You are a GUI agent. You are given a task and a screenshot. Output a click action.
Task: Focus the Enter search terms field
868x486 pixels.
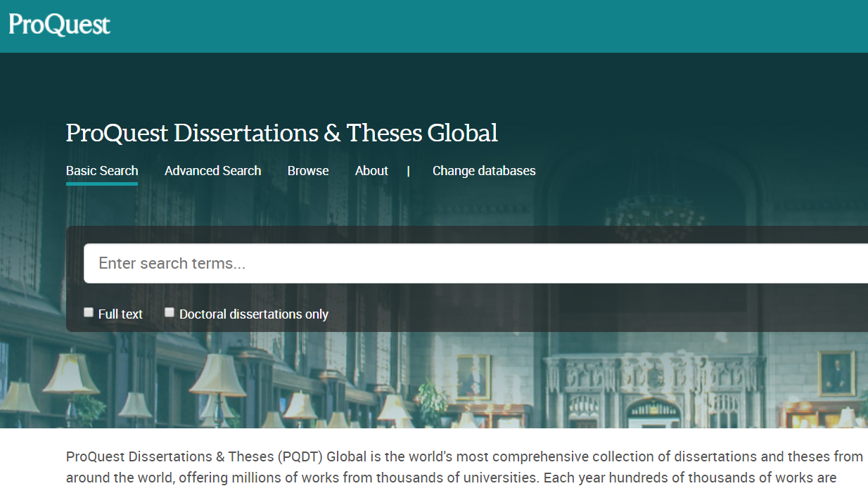[x=476, y=264]
